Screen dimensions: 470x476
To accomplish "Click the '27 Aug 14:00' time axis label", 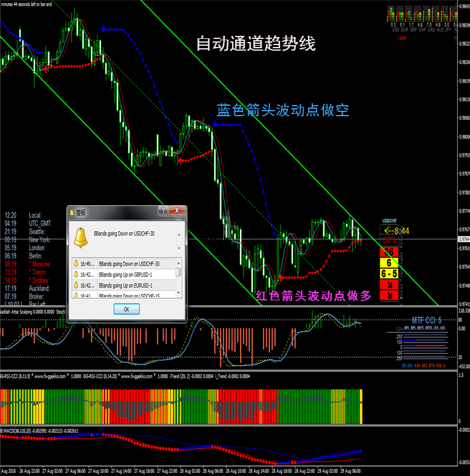I will point(121,471).
